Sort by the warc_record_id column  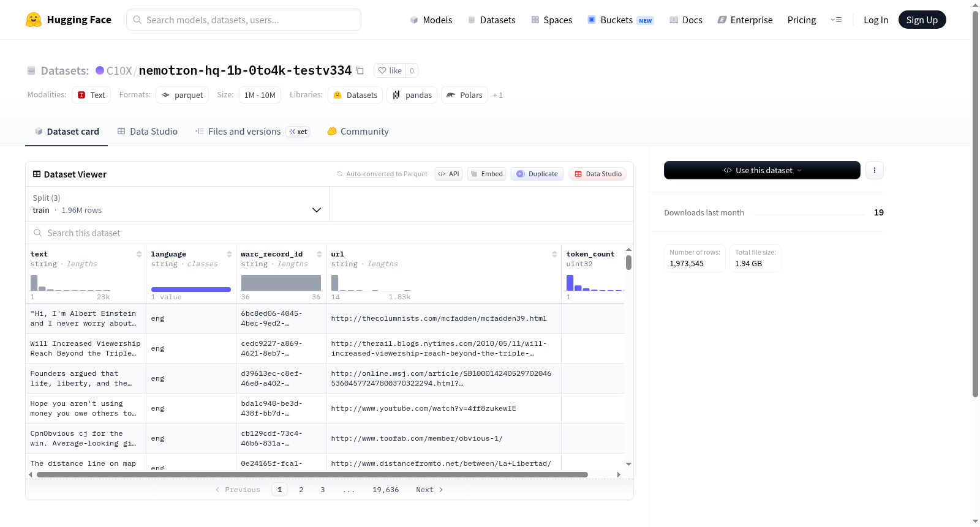[x=319, y=254]
